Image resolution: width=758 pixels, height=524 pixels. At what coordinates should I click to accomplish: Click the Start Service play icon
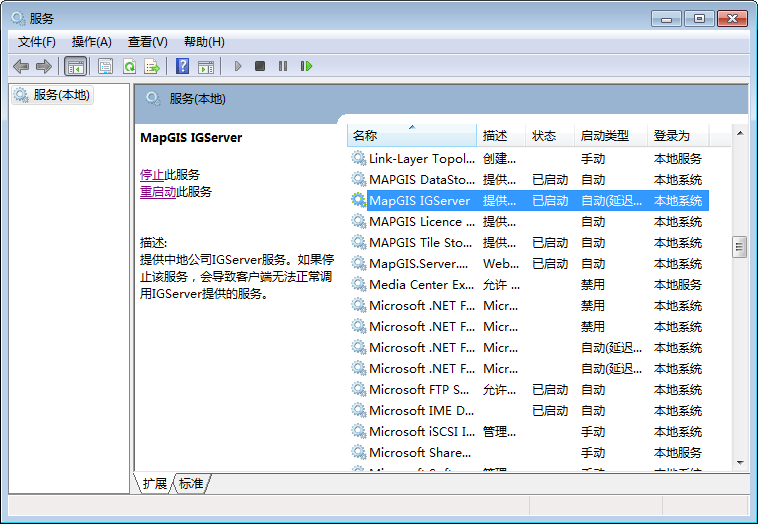(237, 66)
